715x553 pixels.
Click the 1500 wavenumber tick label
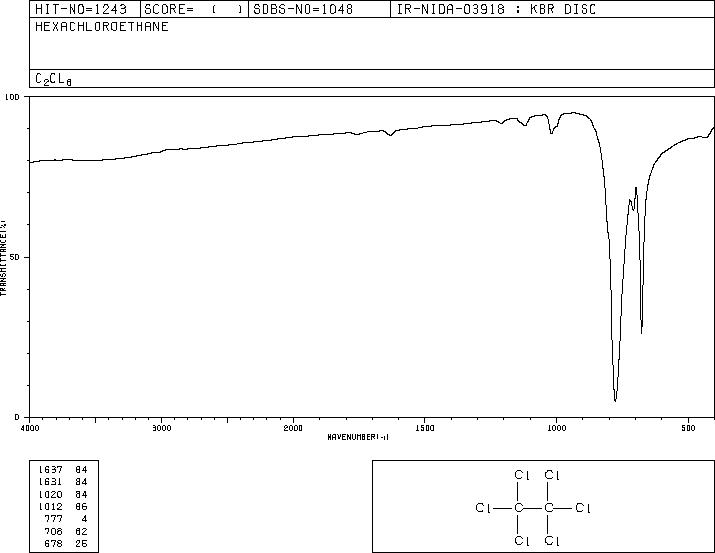coord(425,428)
